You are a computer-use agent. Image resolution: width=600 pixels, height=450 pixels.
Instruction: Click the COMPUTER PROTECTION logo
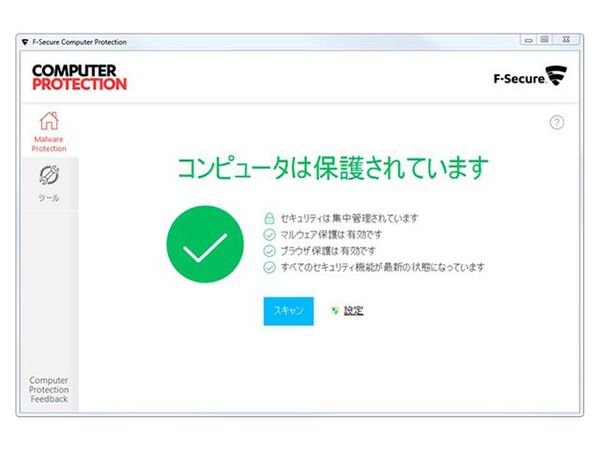[79, 77]
